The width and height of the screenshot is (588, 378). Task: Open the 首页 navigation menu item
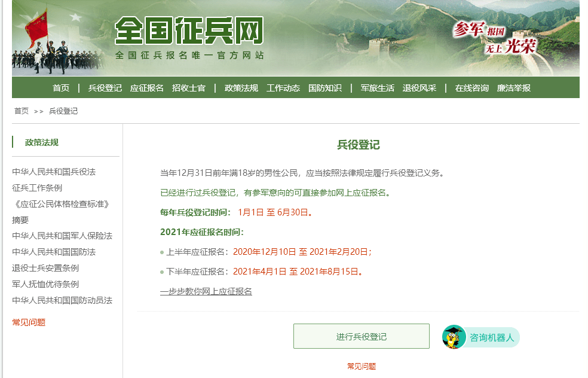[61, 88]
